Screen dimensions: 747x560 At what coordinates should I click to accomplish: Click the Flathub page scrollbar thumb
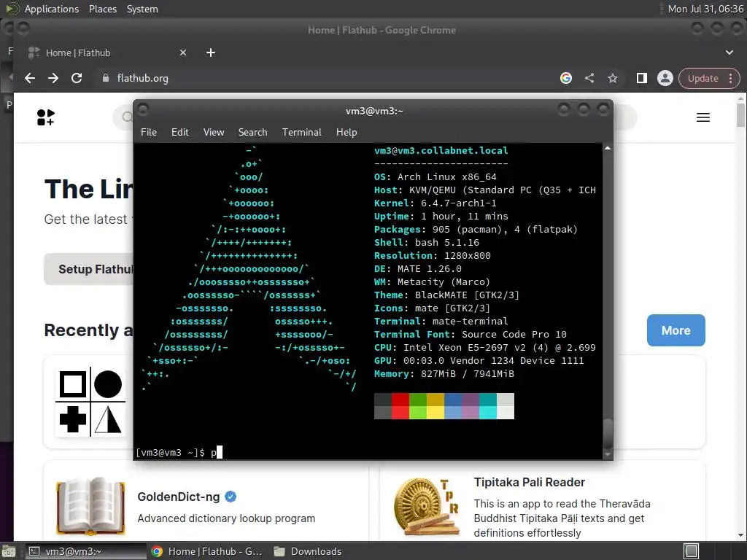pos(741,114)
